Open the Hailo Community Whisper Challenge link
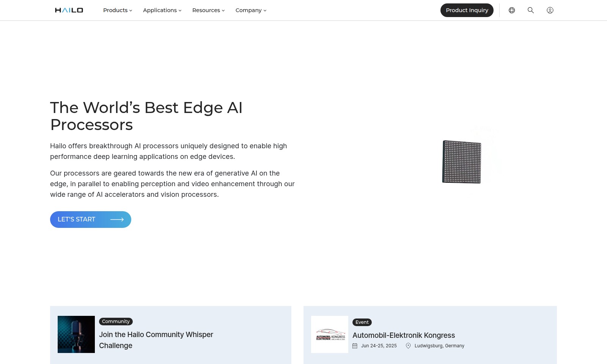 (x=156, y=340)
